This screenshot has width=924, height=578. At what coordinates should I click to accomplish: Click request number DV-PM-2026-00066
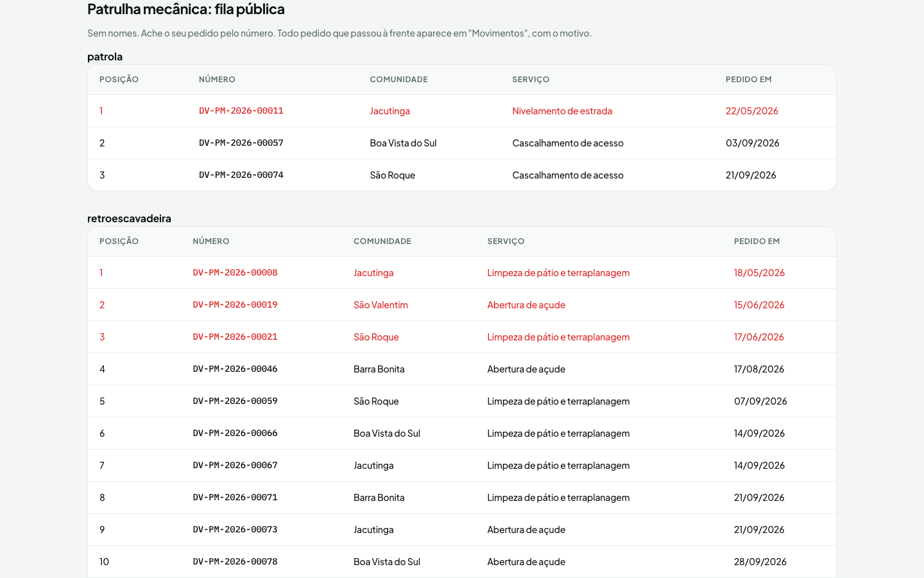pos(235,433)
